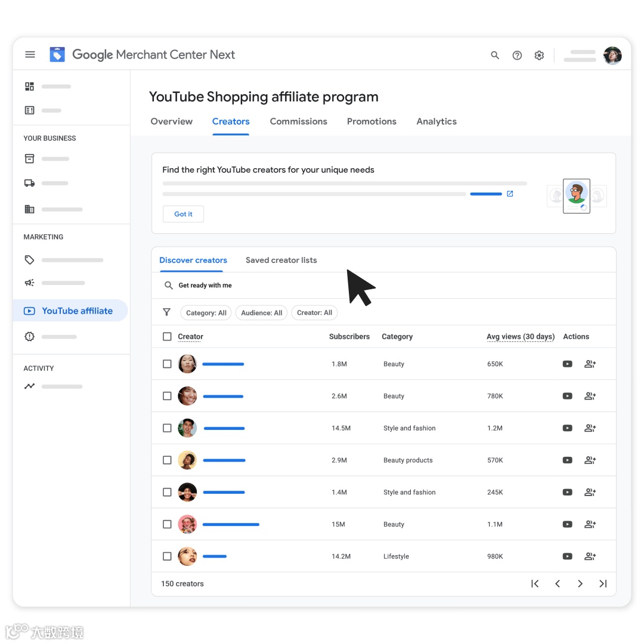
Task: Switch to the Overview tab
Action: (171, 122)
